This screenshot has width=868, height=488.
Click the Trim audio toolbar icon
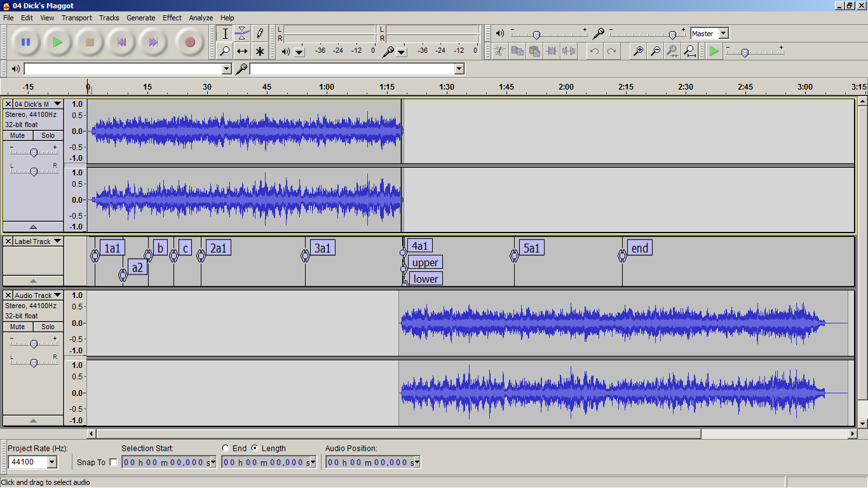click(552, 51)
